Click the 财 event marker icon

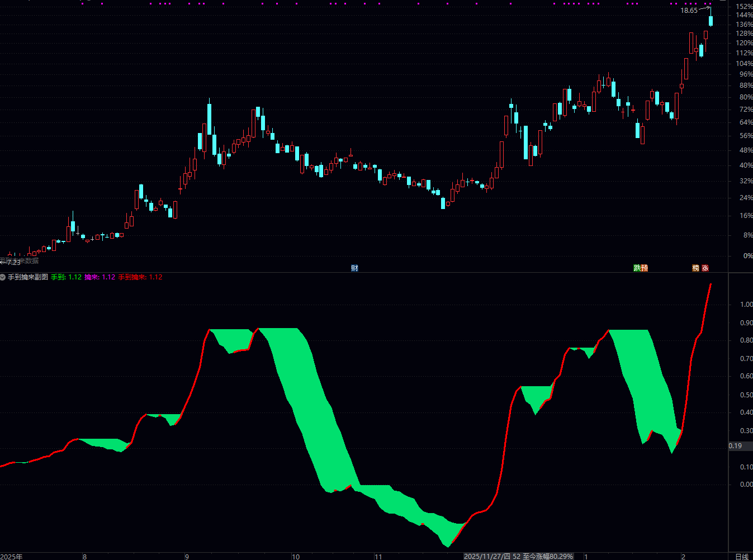(x=354, y=268)
